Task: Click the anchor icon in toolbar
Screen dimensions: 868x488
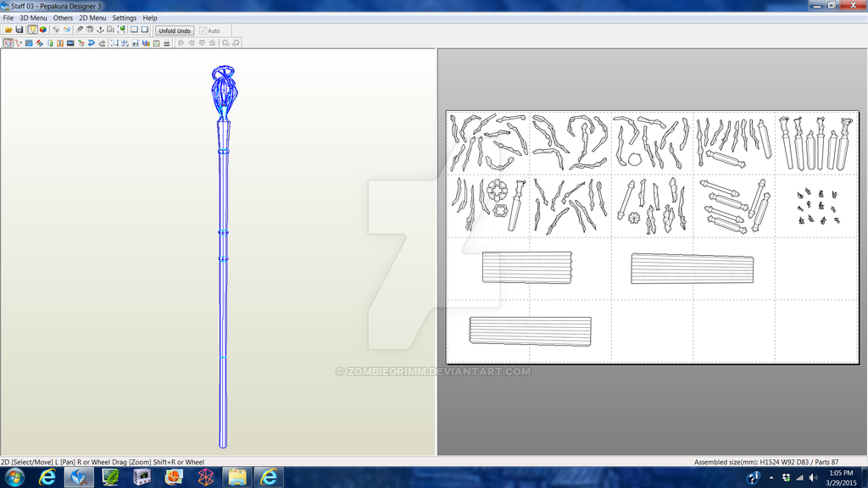Action: [x=100, y=30]
